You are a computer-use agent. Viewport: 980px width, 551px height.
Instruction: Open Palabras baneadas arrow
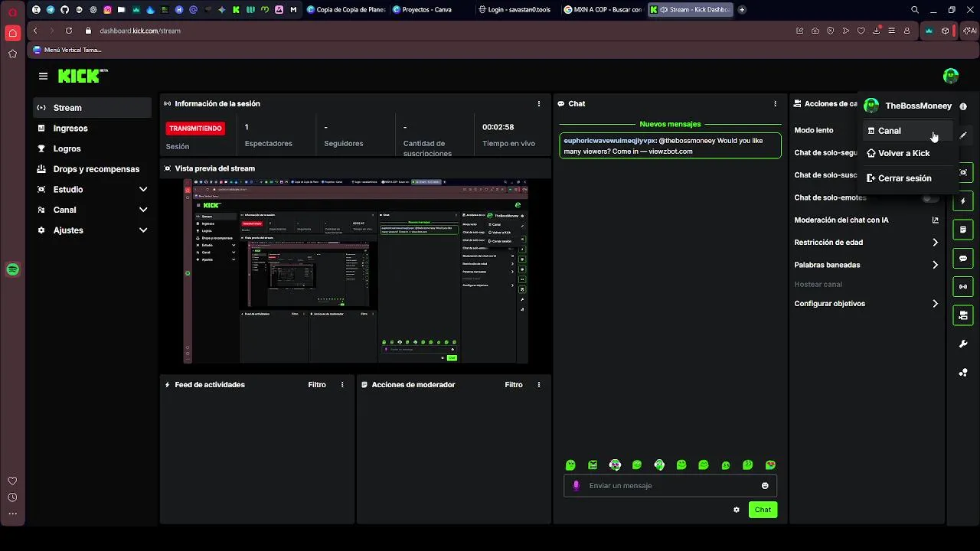click(935, 265)
